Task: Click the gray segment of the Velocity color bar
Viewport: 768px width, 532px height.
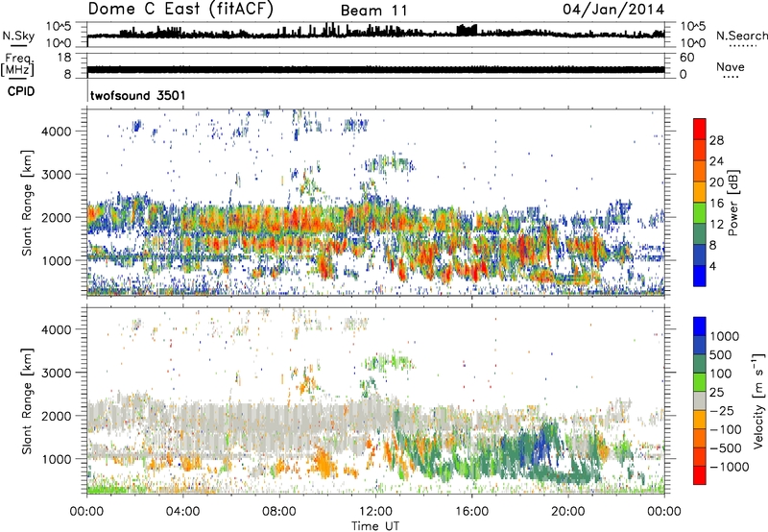Action: click(x=700, y=400)
